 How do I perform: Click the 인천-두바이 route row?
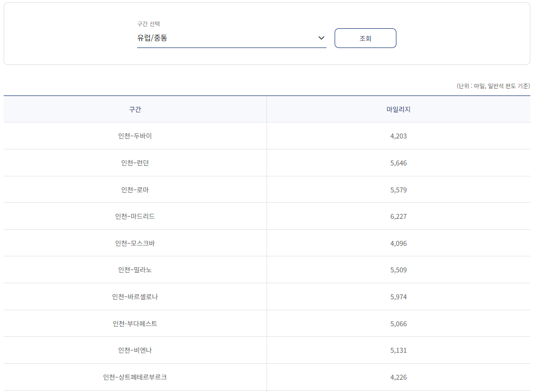click(135, 135)
